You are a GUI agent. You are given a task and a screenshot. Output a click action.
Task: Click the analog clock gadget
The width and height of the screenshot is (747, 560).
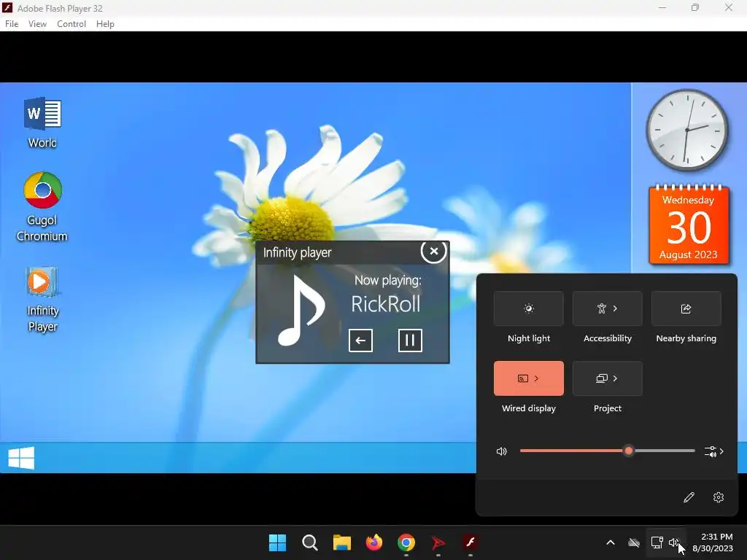(687, 130)
